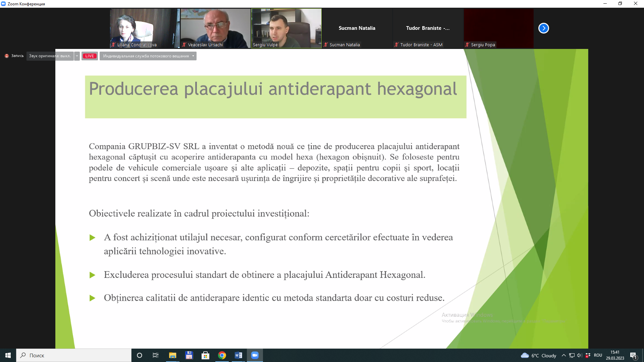Open Cortana circle icon on taskbar
Image resolution: width=644 pixels, height=362 pixels.
(x=140, y=355)
